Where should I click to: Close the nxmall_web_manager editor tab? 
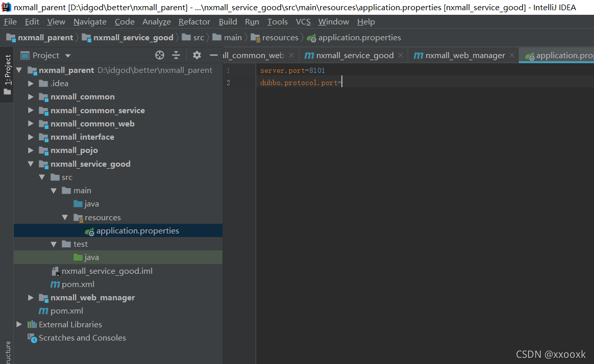pyautogui.click(x=512, y=55)
